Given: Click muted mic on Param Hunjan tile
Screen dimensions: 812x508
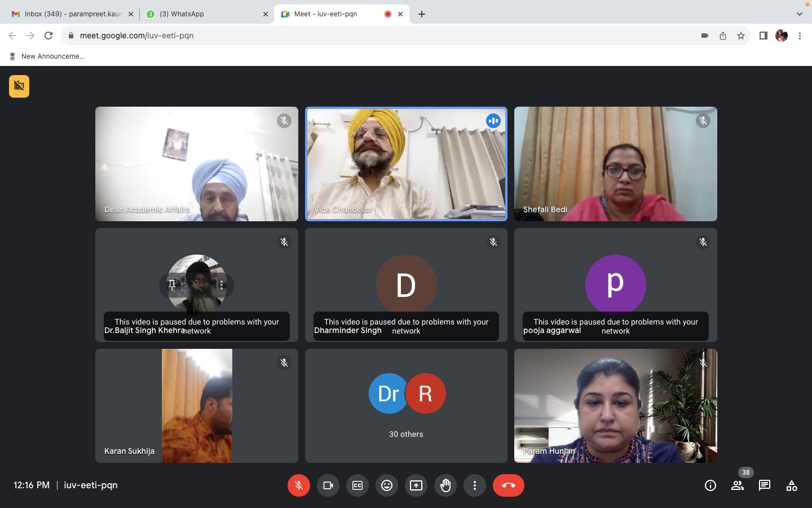Looking at the screenshot, I should [703, 363].
